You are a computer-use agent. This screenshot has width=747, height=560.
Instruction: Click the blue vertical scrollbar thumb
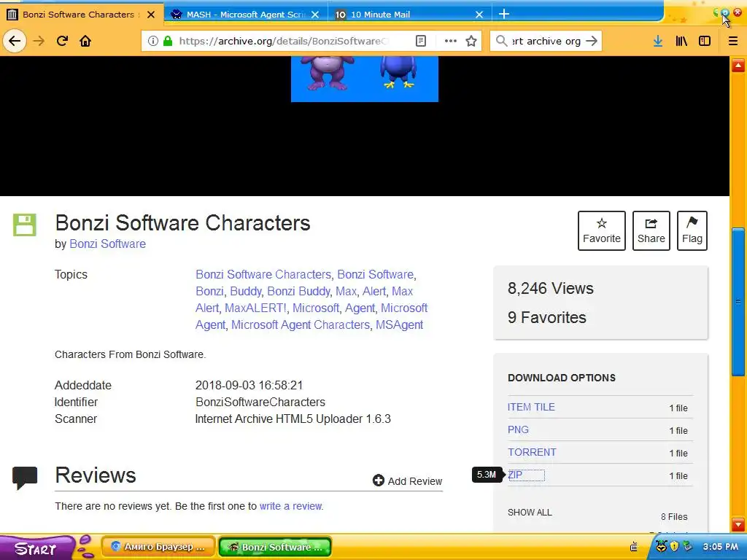(x=738, y=302)
